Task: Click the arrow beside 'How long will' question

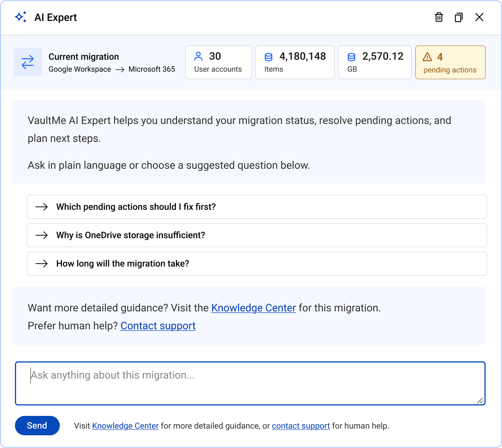Action: (41, 264)
